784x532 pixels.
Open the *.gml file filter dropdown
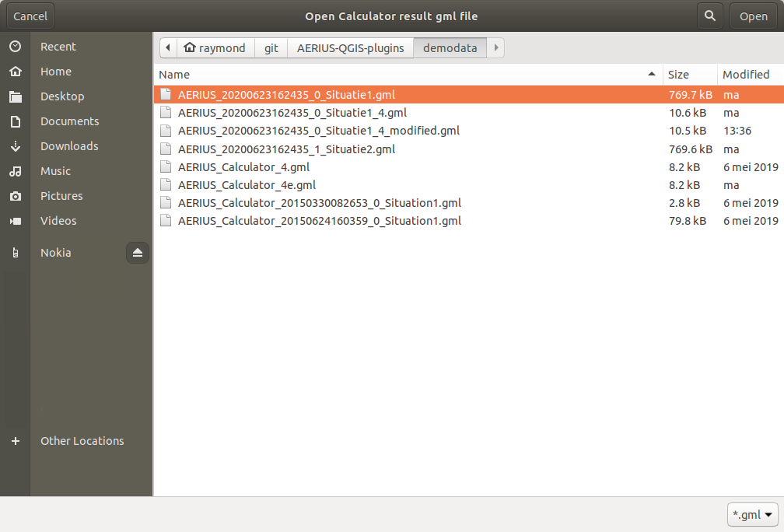point(753,514)
